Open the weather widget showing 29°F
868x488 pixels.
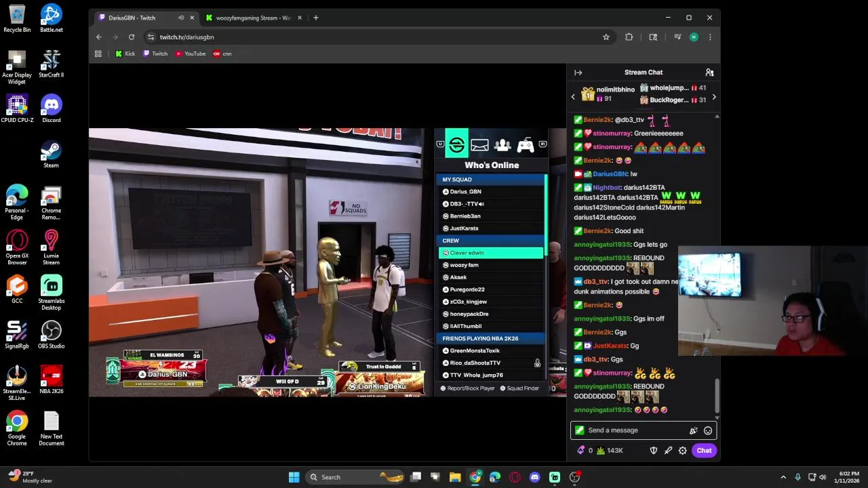click(x=31, y=477)
